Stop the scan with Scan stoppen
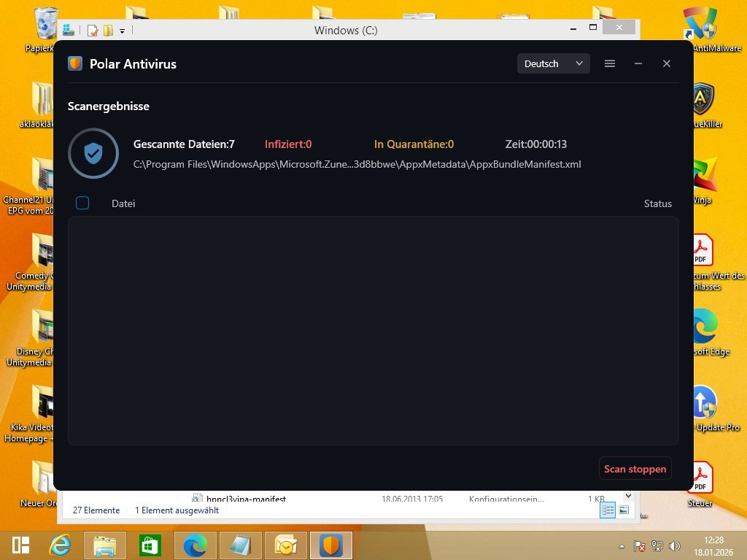 [x=635, y=469]
